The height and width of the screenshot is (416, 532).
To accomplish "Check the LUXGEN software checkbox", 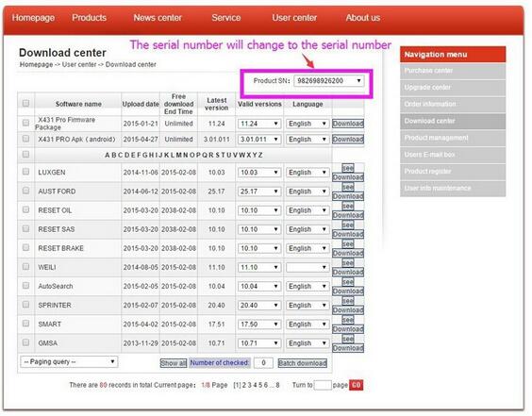I will (x=25, y=172).
